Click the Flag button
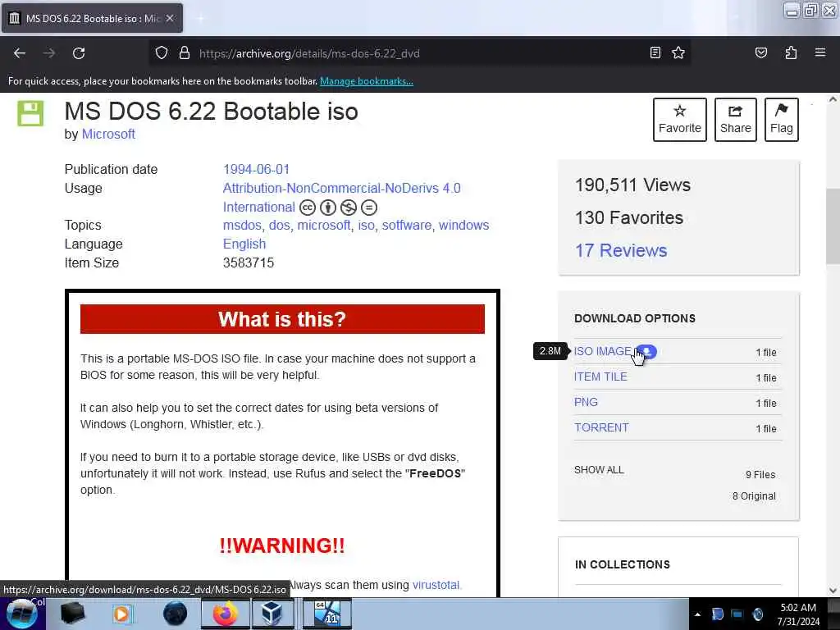Screen dimensions: 840x630 pyautogui.click(x=781, y=120)
